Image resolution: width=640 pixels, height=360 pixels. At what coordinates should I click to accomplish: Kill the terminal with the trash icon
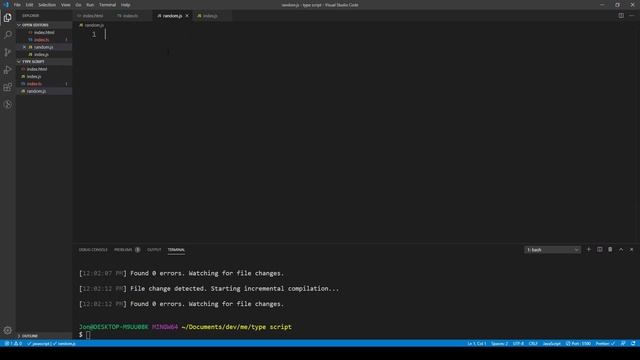click(610, 249)
